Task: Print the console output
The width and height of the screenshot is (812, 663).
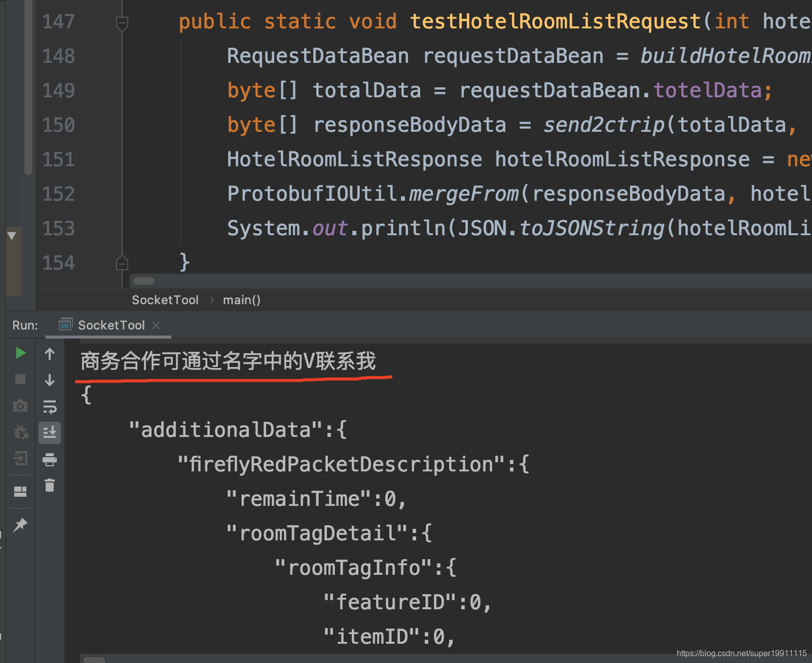Action: pos(50,459)
